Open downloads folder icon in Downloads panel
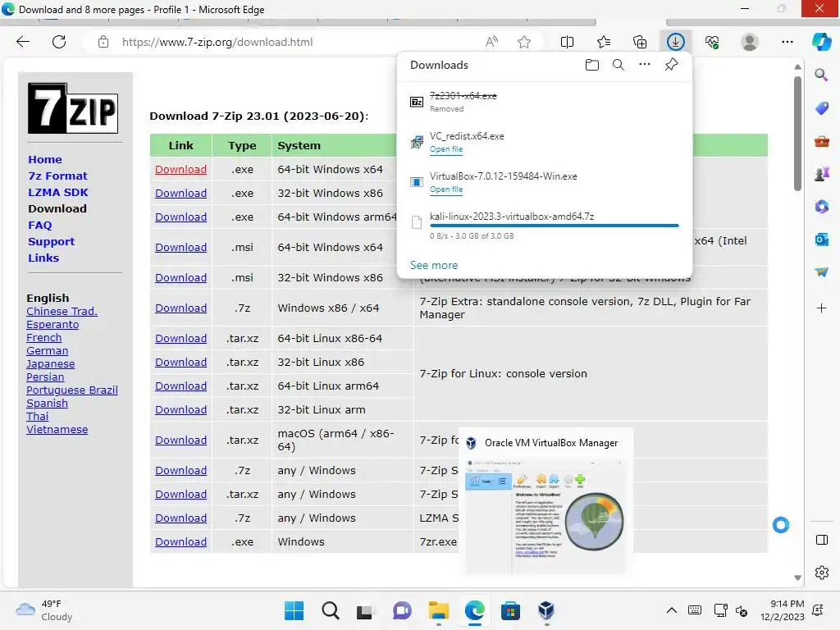The width and height of the screenshot is (840, 630). pos(592,65)
